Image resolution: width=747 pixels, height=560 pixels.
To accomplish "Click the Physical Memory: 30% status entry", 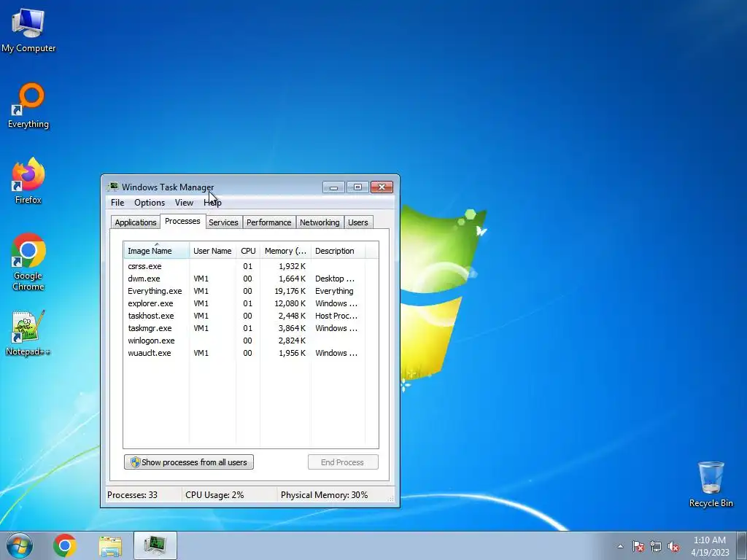I will (x=324, y=495).
